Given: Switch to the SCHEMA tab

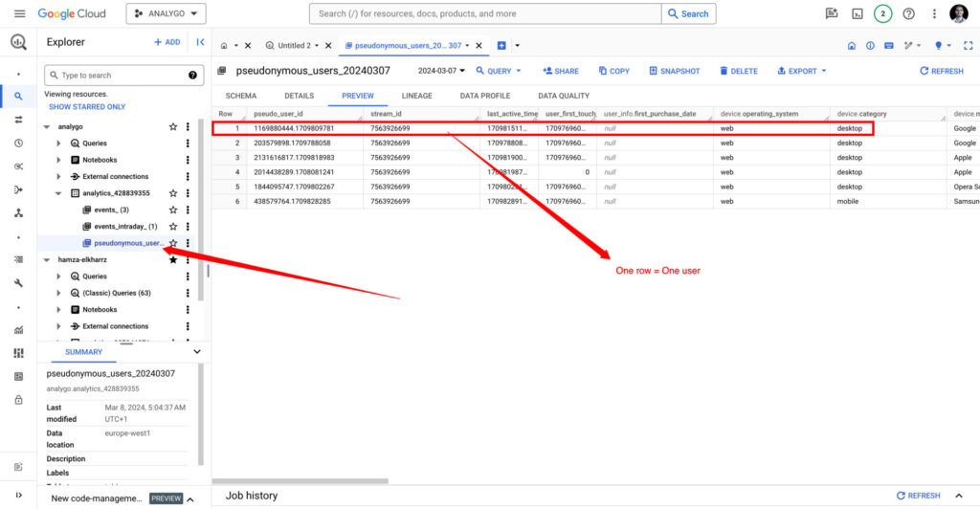Looking at the screenshot, I should (x=240, y=96).
